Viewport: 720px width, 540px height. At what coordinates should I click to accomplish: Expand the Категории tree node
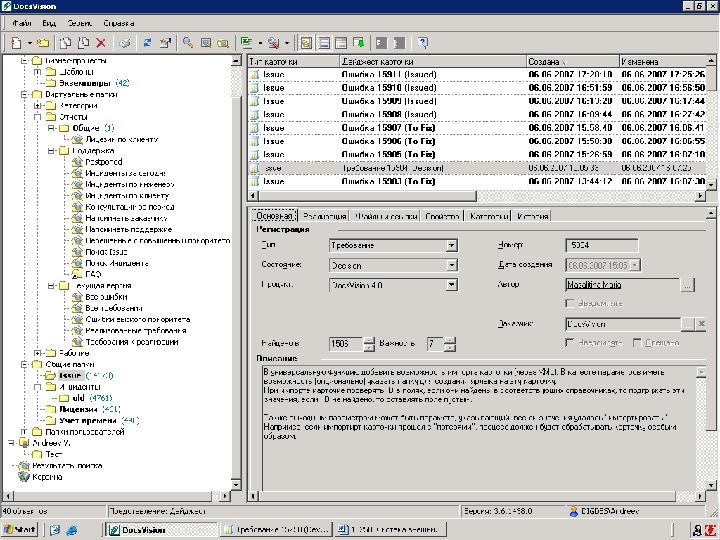pyautogui.click(x=37, y=106)
